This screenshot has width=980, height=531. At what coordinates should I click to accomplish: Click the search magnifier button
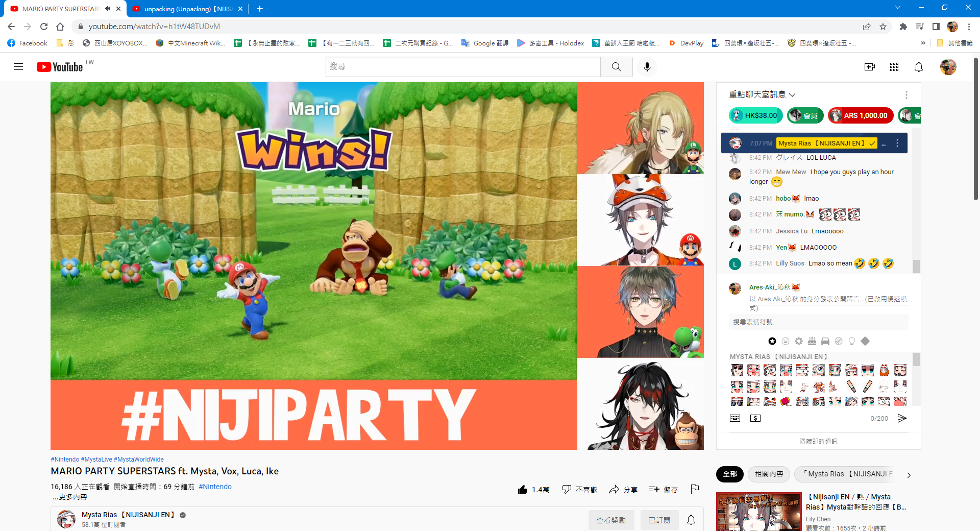click(x=617, y=67)
